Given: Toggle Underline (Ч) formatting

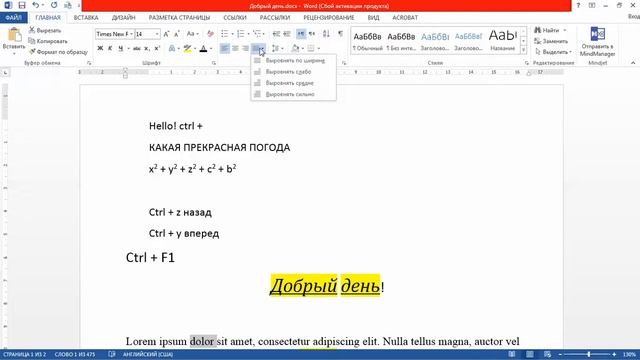Looking at the screenshot, I should [120, 49].
